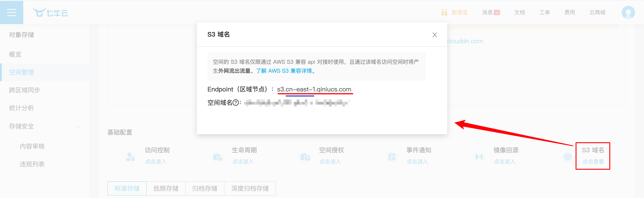Close the S3 域名 dialog
This screenshot has width=644, height=198.
434,35
